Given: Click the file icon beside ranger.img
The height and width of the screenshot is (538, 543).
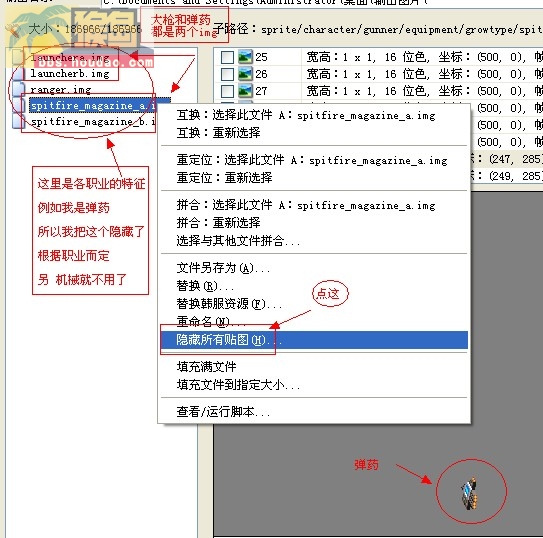Looking at the screenshot, I should [18, 89].
